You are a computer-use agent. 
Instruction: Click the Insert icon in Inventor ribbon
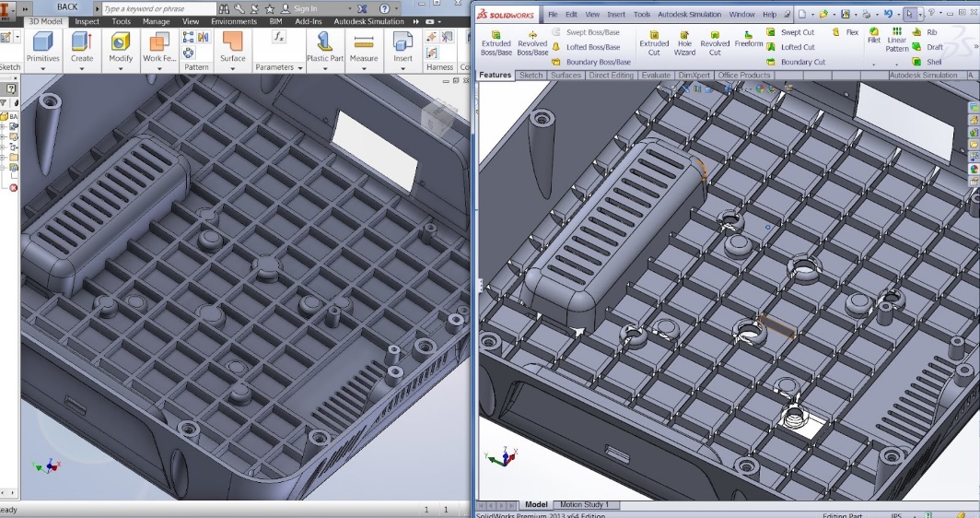tap(402, 41)
